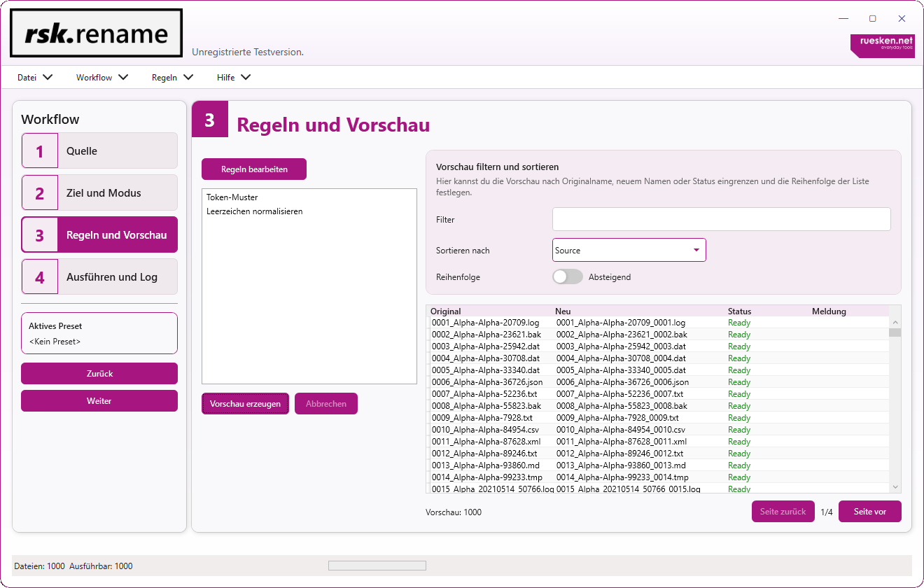This screenshot has height=588, width=924.
Task: Click the step 4 number tile
Action: coord(40,277)
